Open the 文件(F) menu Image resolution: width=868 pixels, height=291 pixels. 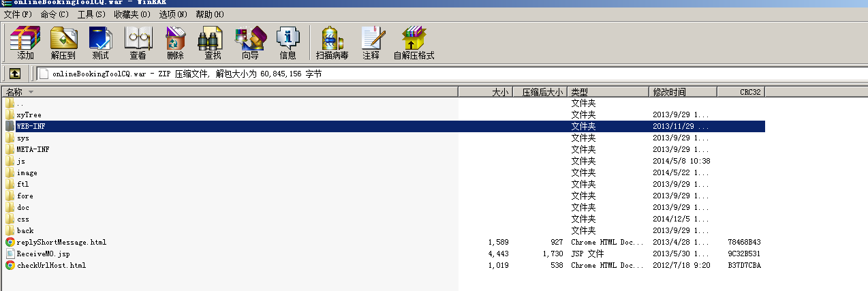tap(18, 14)
